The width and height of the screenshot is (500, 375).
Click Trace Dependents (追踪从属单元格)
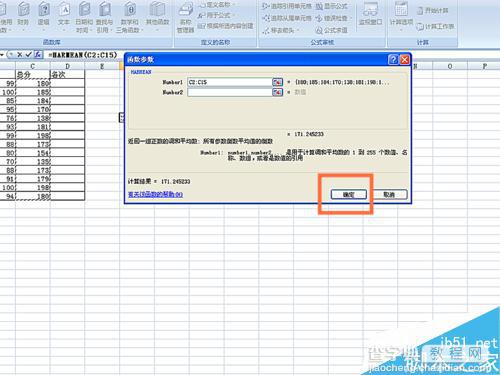(x=287, y=18)
